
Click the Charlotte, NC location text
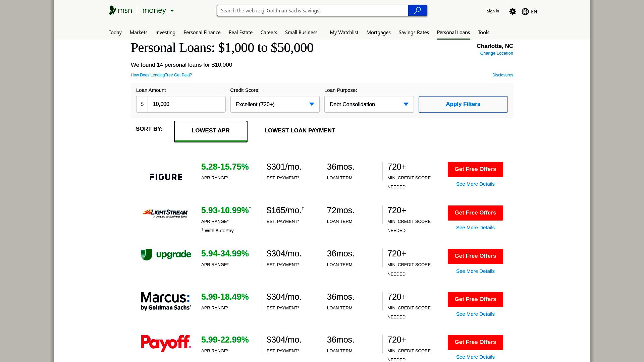click(495, 46)
